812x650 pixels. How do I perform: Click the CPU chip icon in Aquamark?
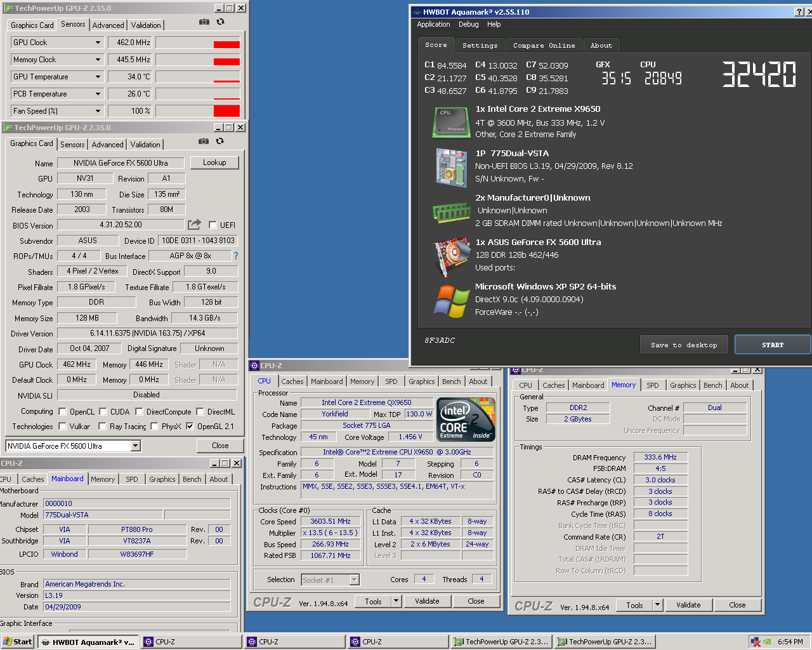coord(451,122)
